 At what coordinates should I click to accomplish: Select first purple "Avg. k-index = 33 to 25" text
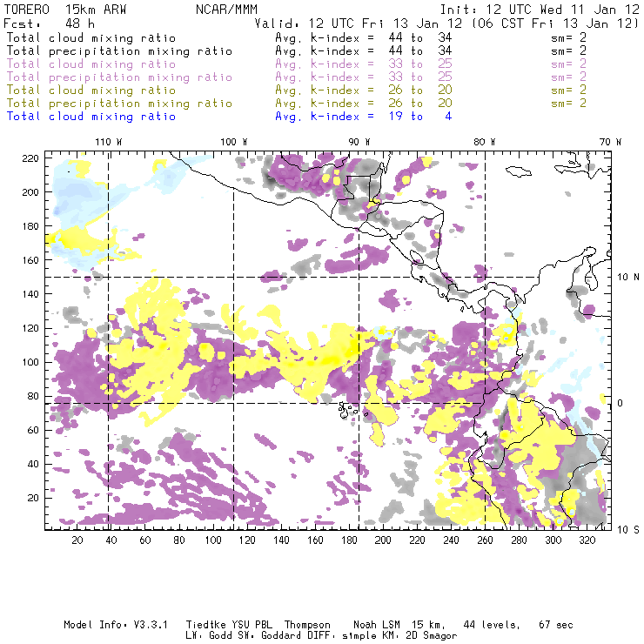click(x=364, y=64)
